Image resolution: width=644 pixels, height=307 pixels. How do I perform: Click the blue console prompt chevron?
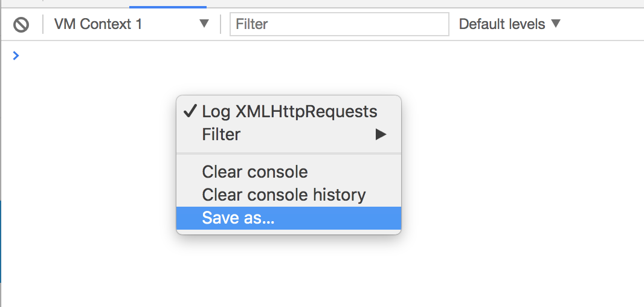[x=16, y=56]
